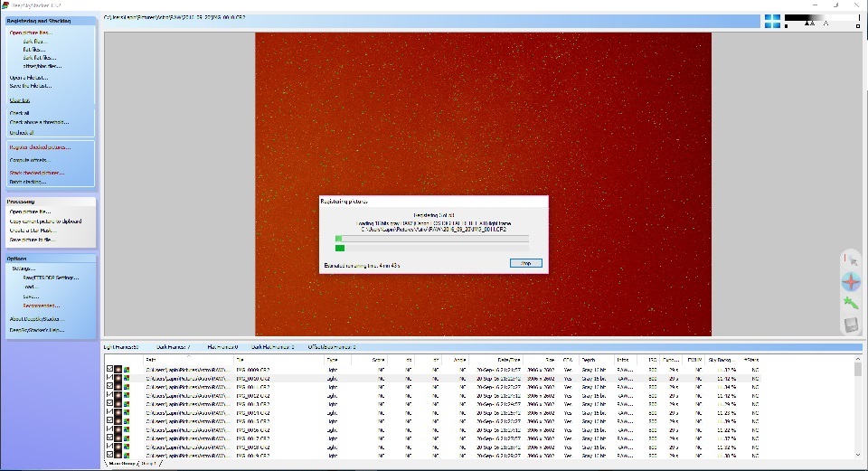Toggle the third file row checkbox
This screenshot has height=471, width=868.
110,387
